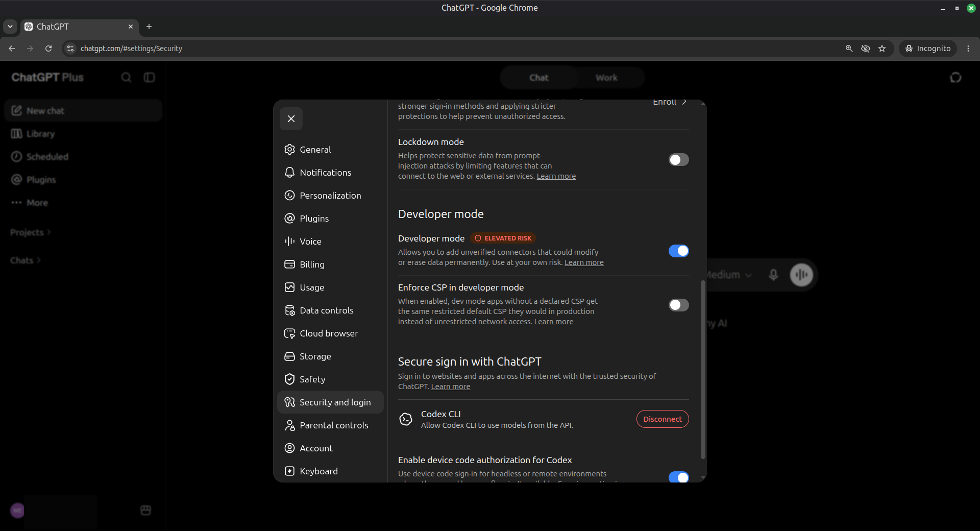Click the Storage icon in settings

click(289, 356)
